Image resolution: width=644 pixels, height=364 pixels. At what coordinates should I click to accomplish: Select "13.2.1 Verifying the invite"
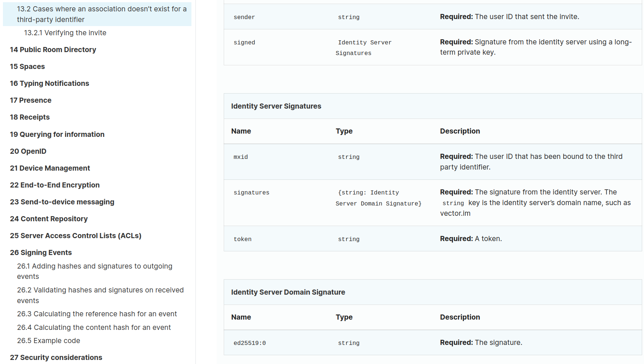pos(65,33)
